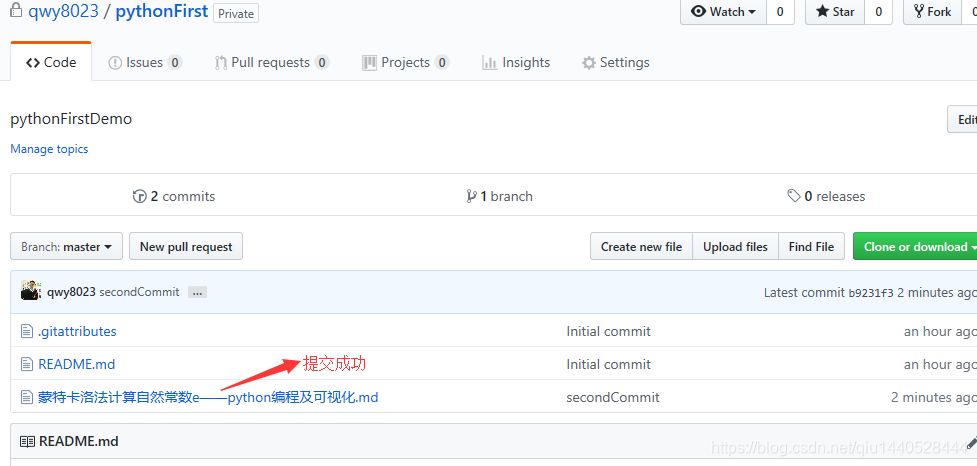Click the Projects tab board icon

(x=369, y=63)
